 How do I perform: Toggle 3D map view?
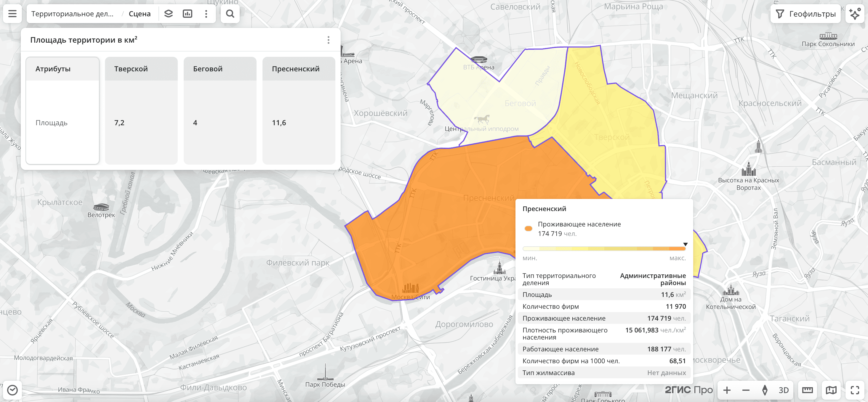[784, 390]
